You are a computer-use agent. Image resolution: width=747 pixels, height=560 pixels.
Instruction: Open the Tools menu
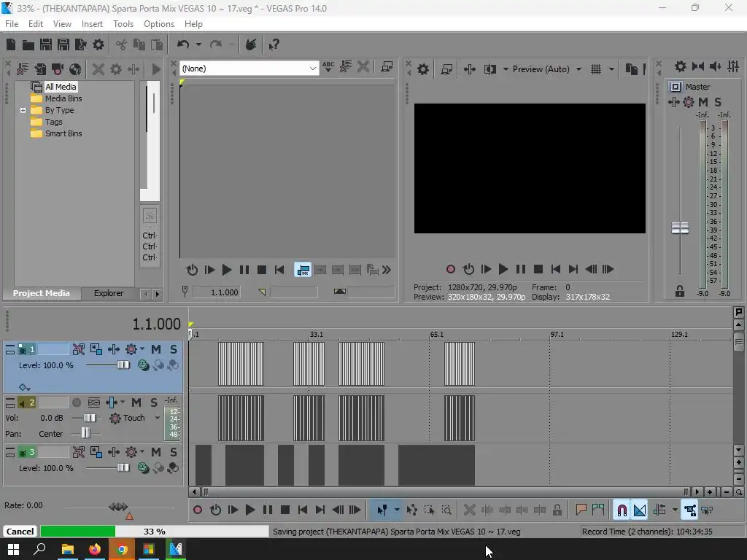tap(123, 24)
